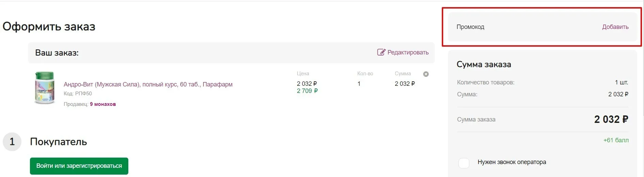Open the Редактировать order link
This screenshot has height=177, width=644.
408,52
